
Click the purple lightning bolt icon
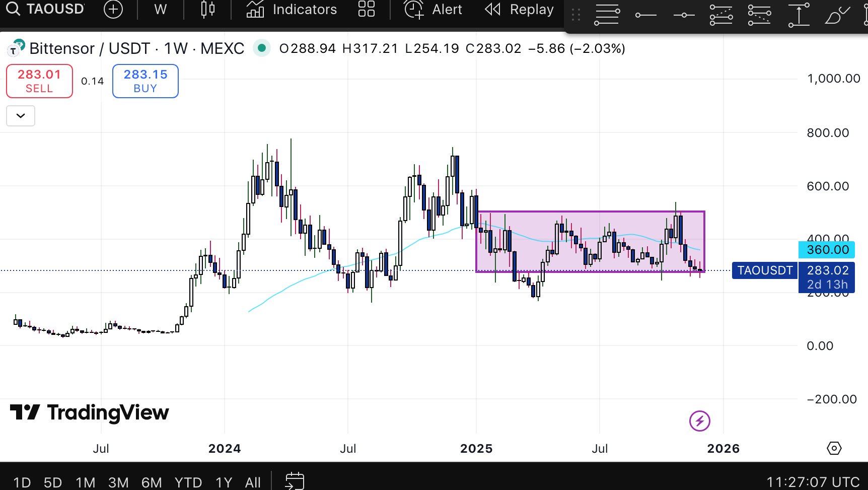[699, 421]
